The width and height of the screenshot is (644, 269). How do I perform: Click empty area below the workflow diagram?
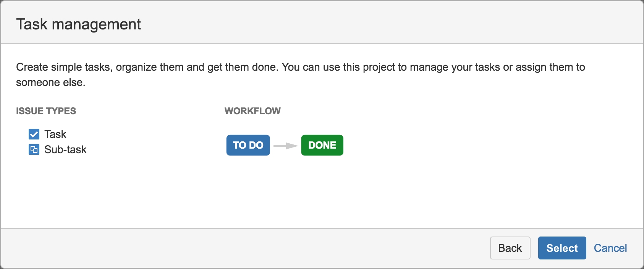click(285, 191)
